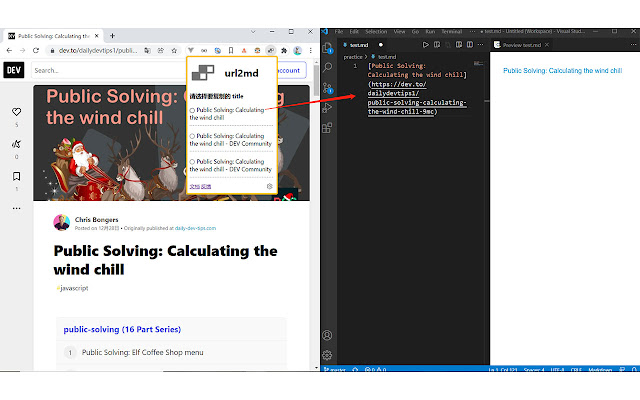The width and height of the screenshot is (640, 400).
Task: Open More Actions for the preview editor group
Action: click(x=633, y=45)
